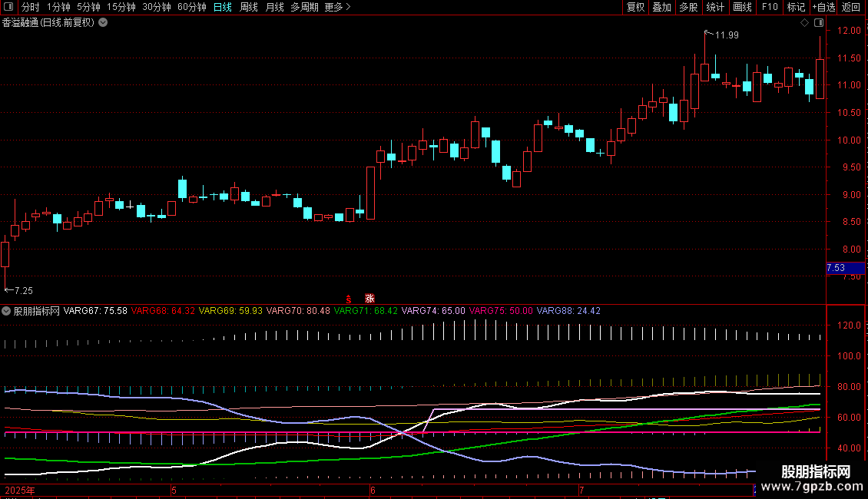This screenshot has width=868, height=499.
Task: Open the 多周期 multi-period view
Action: click(x=304, y=7)
